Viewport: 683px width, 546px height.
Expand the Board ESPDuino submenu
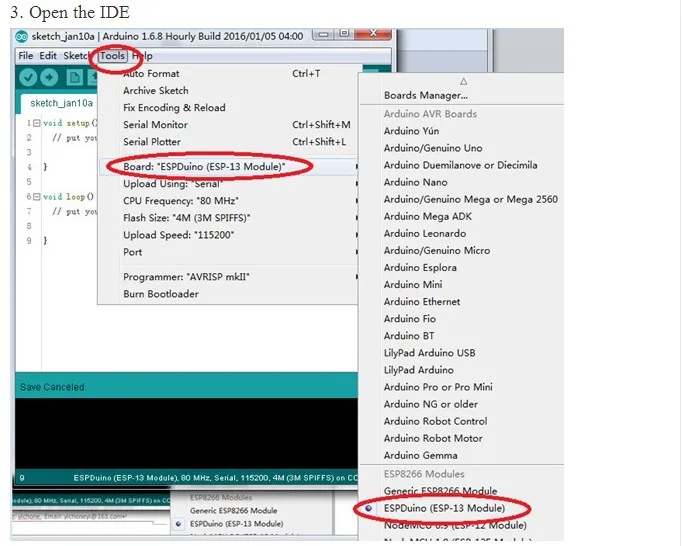pos(230,166)
